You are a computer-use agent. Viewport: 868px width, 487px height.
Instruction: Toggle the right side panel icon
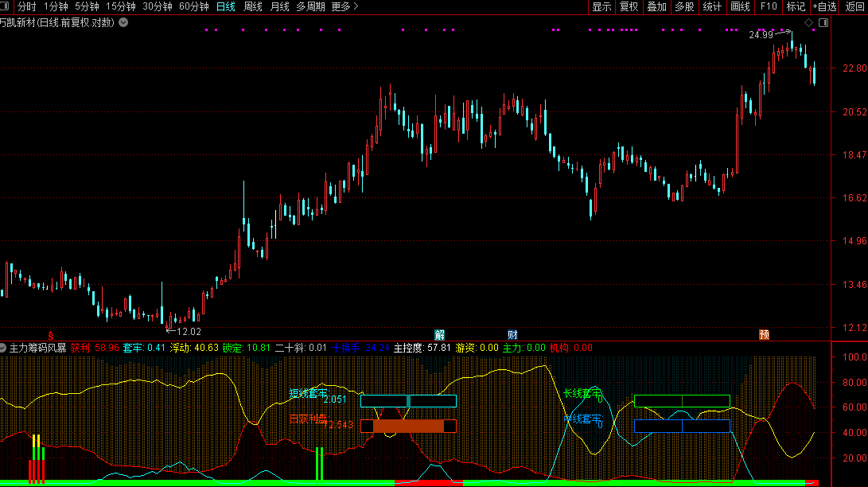pyautogui.click(x=823, y=23)
